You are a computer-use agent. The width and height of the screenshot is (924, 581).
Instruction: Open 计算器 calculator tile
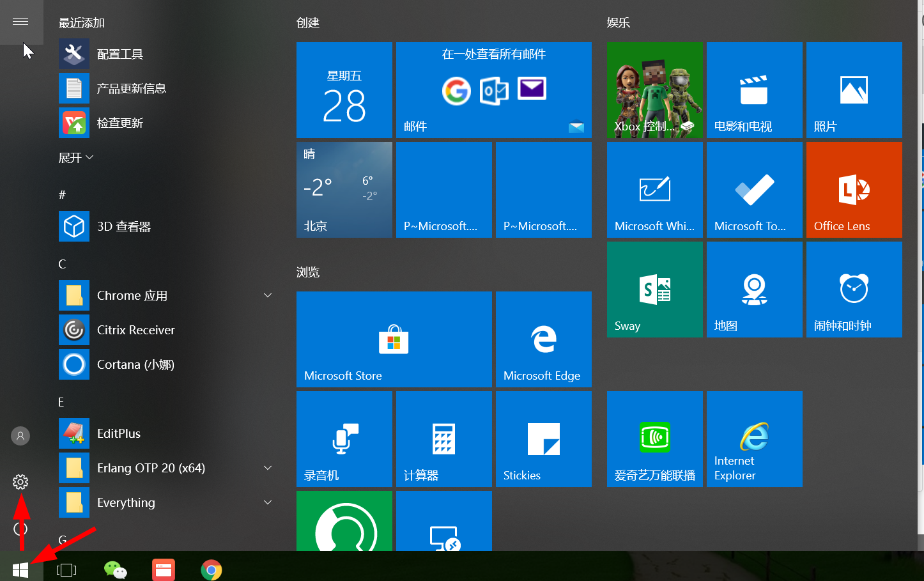444,439
